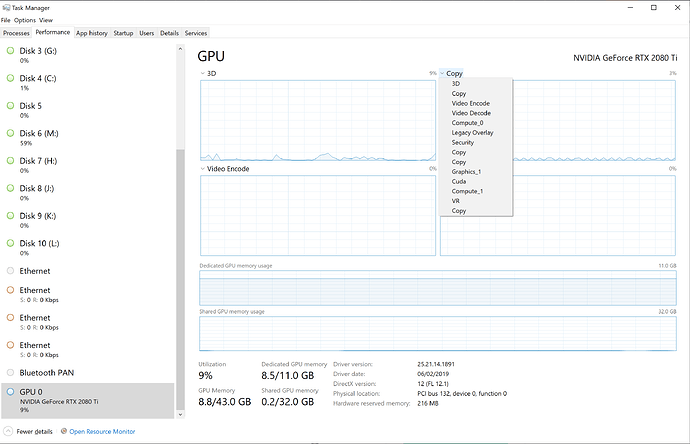
Task: Switch to the Processes tab
Action: pos(17,33)
